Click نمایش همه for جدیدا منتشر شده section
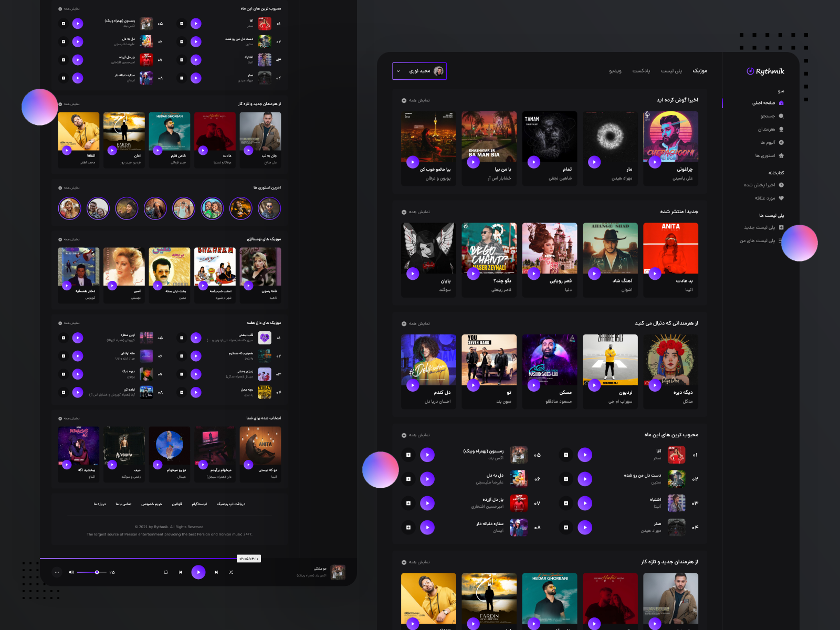This screenshot has width=840, height=630. 415,212
